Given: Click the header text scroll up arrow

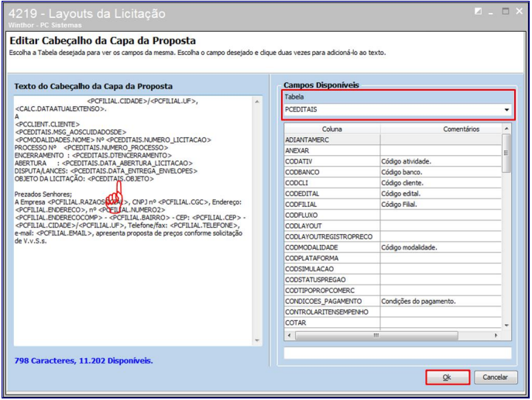Looking at the screenshot, I should coord(257,102).
